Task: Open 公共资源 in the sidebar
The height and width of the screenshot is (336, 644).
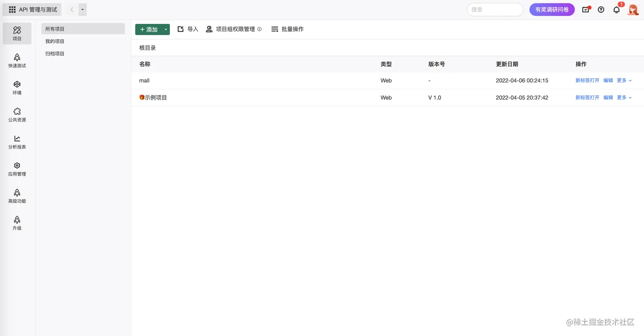Action: 17,115
